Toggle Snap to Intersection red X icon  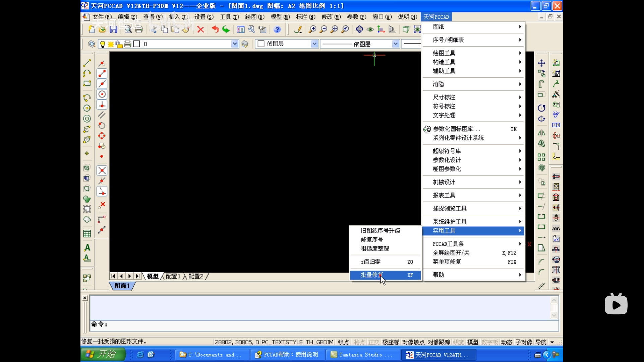102,170
